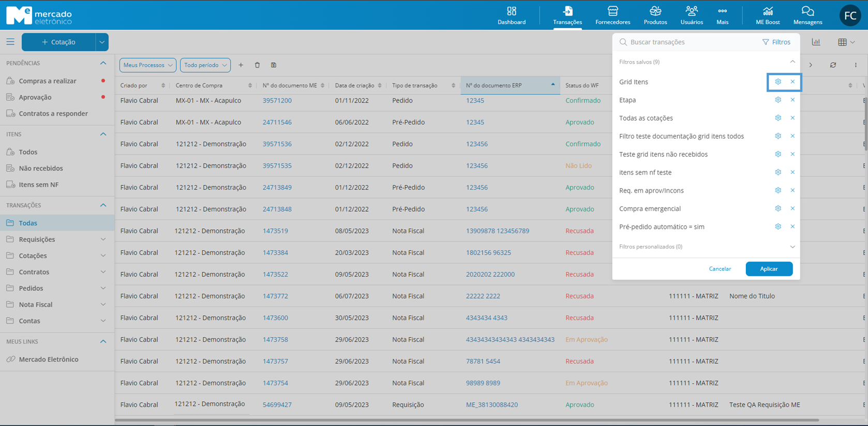This screenshot has height=426, width=868.
Task: Delete the Etapa saved filter
Action: tap(792, 100)
